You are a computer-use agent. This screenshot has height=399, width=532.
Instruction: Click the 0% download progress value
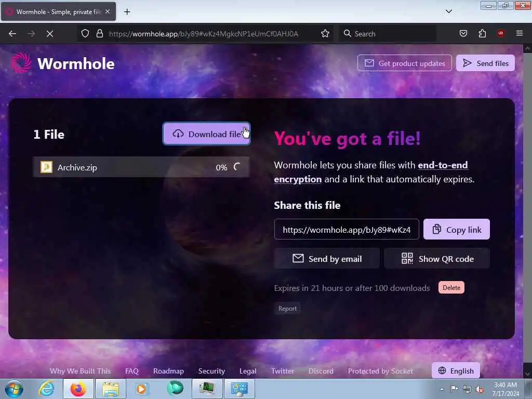click(x=221, y=167)
